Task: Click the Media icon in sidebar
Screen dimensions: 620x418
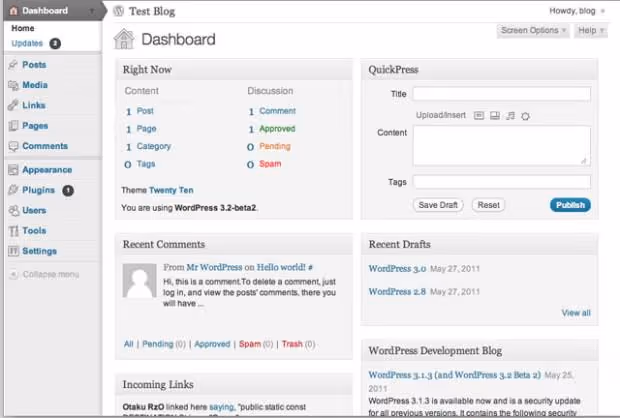Action: [13, 85]
